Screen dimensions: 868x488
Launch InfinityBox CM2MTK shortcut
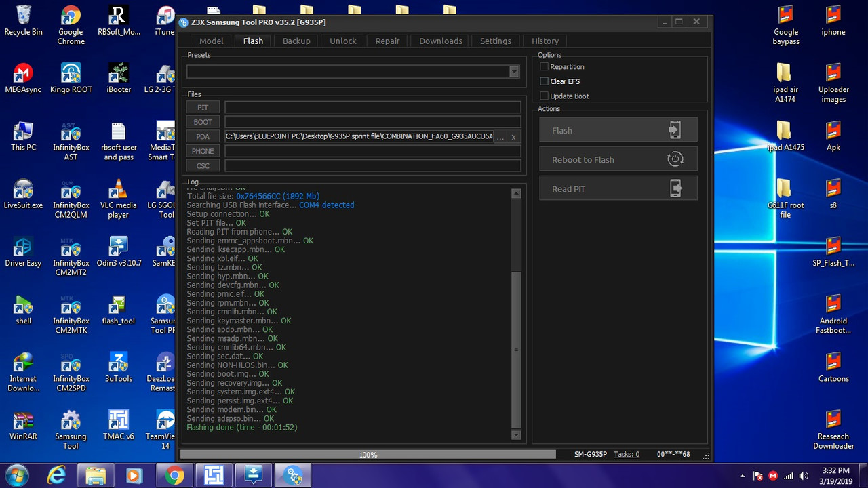(71, 314)
